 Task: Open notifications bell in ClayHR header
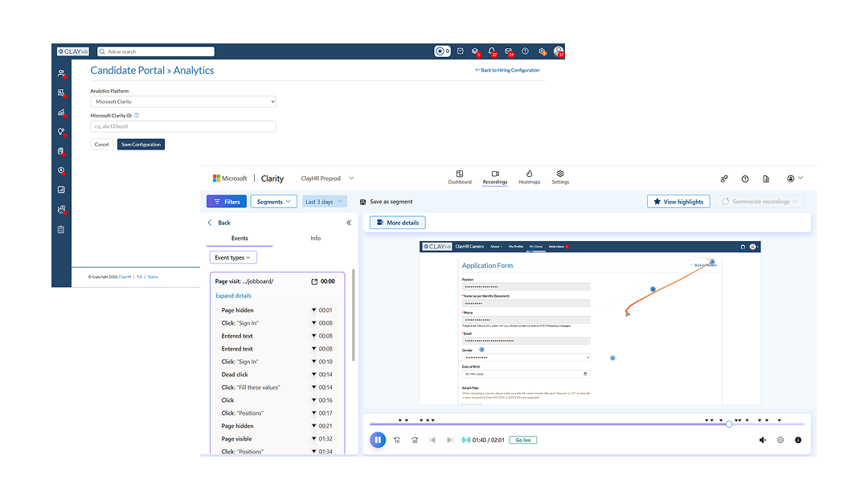(x=492, y=51)
